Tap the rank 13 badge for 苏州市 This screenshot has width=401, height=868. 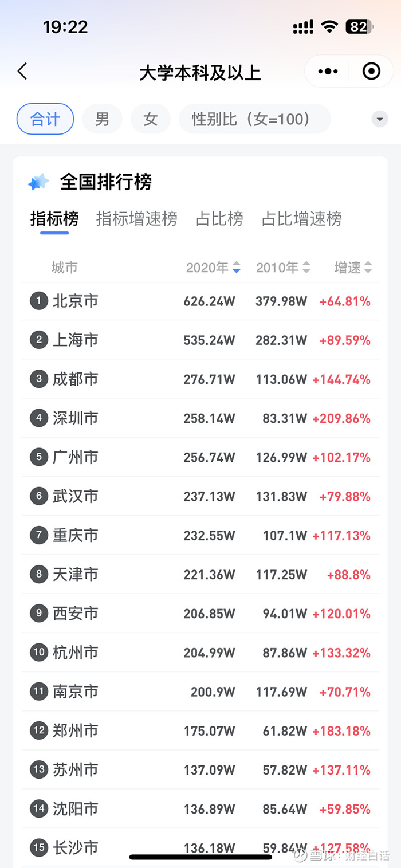coord(39,769)
